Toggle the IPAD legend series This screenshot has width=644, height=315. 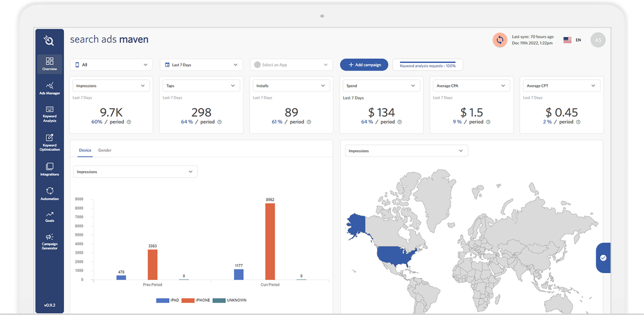[169, 300]
